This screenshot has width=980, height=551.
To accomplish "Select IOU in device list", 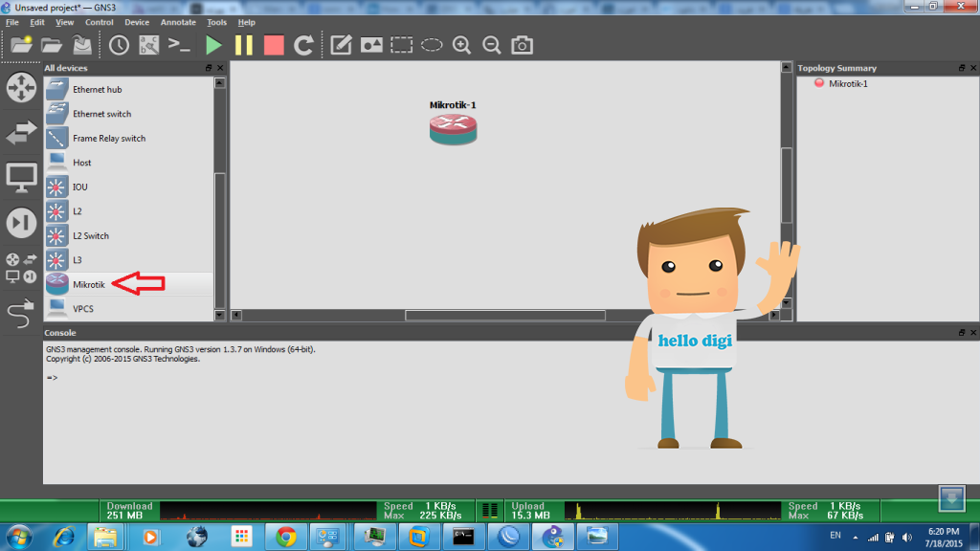I will [129, 187].
